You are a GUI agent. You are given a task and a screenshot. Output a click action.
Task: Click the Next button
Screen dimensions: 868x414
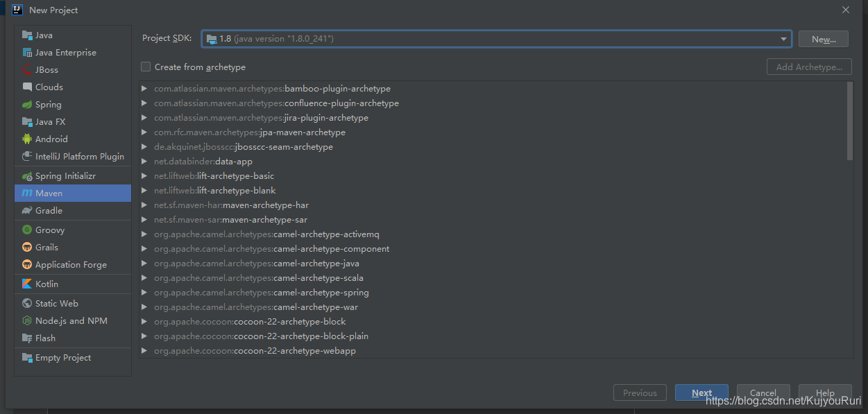pos(701,393)
